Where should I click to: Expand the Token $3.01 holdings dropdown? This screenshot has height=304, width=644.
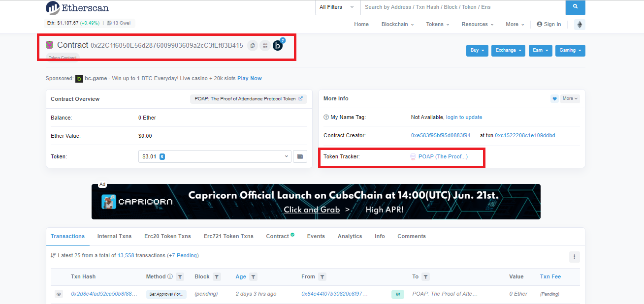215,156
